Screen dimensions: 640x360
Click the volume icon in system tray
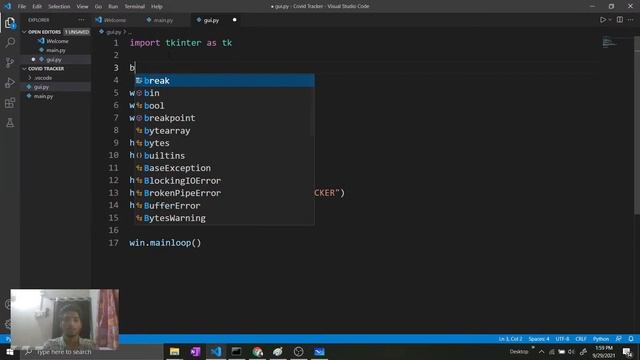pyautogui.click(x=571, y=352)
